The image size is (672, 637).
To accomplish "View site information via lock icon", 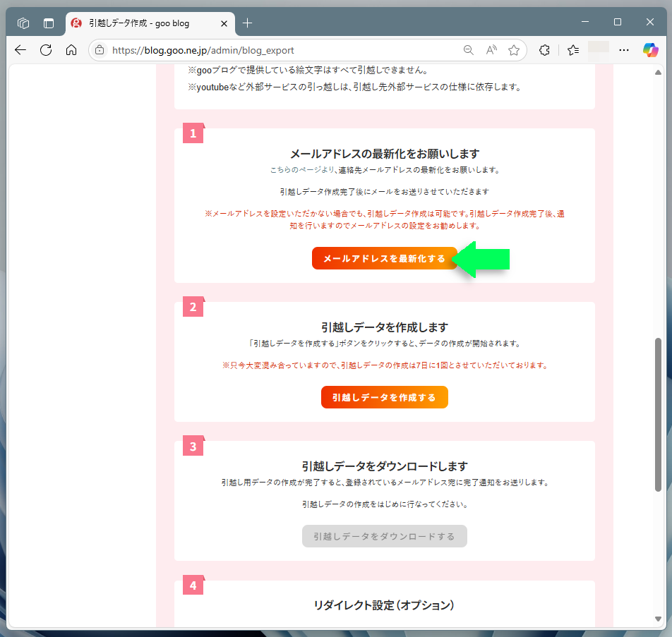I will (x=100, y=50).
